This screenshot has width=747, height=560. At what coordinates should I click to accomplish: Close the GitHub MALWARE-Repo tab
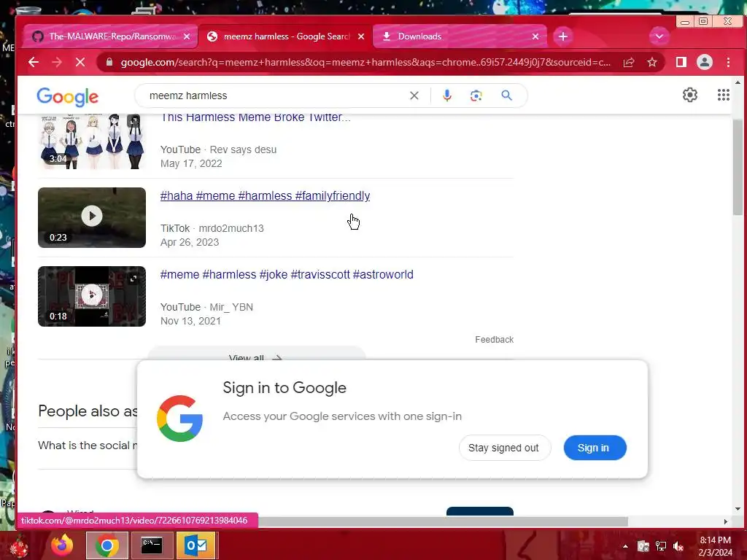coord(187,36)
